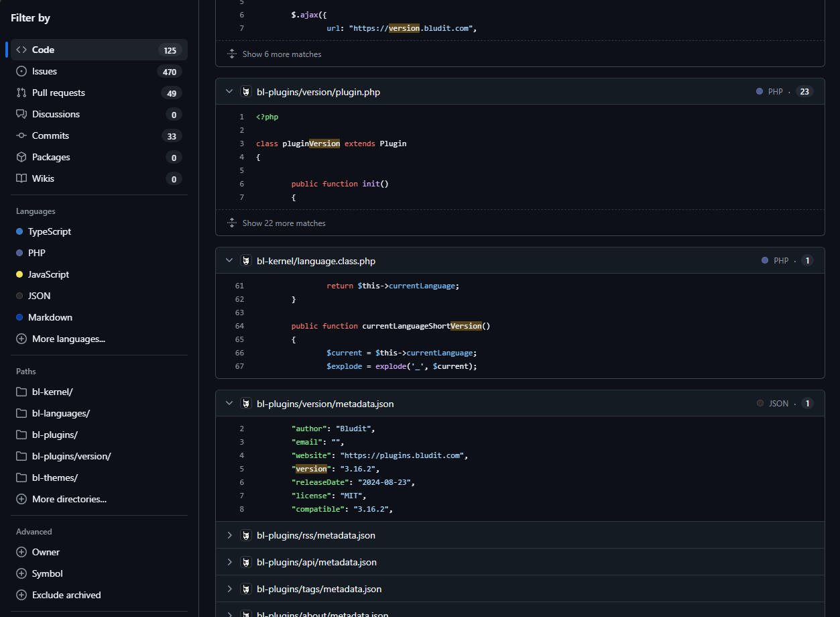Collapse the bl-kernel/language.class.php result

[x=229, y=261]
